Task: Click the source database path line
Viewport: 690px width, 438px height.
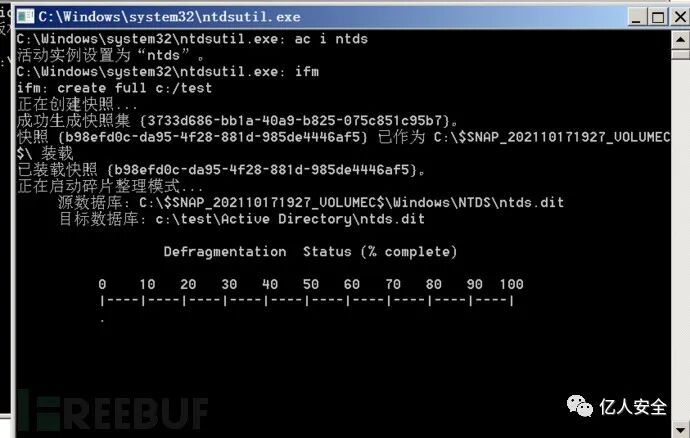Action: pos(311,202)
